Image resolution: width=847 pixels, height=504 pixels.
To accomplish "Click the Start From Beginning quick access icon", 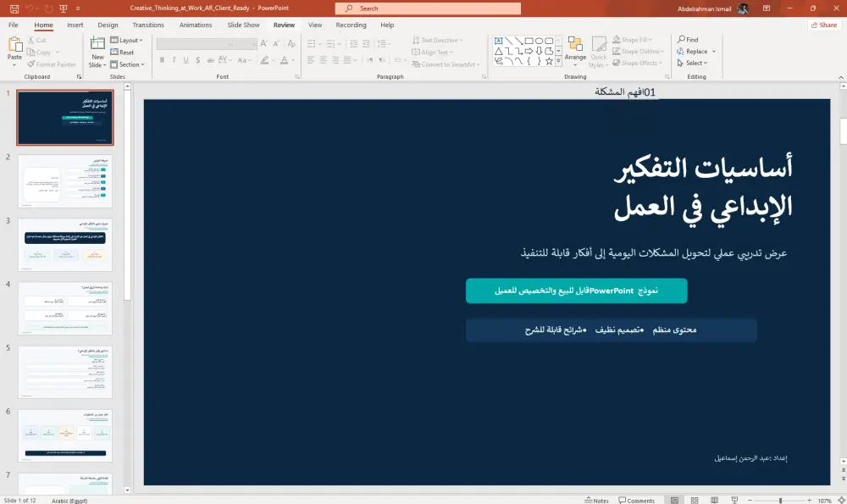I will click(x=64, y=8).
